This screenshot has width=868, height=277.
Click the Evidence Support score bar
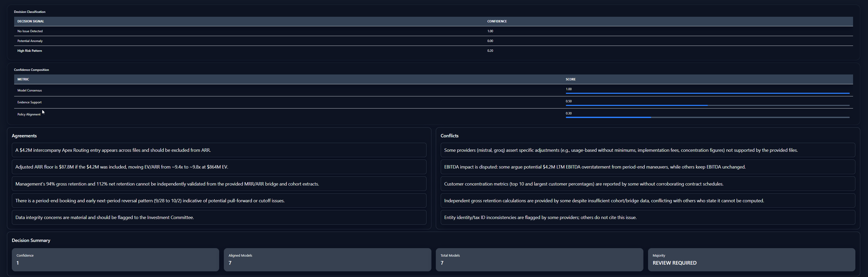click(x=707, y=105)
